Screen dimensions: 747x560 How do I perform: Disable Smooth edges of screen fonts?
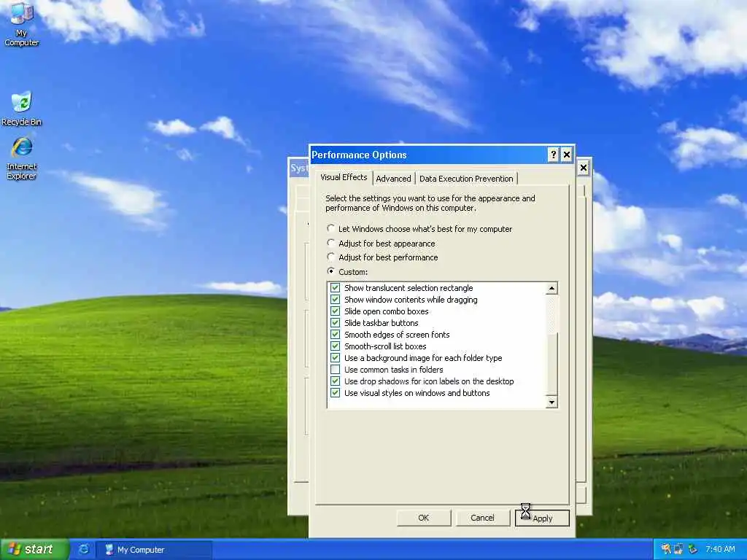pyautogui.click(x=335, y=334)
